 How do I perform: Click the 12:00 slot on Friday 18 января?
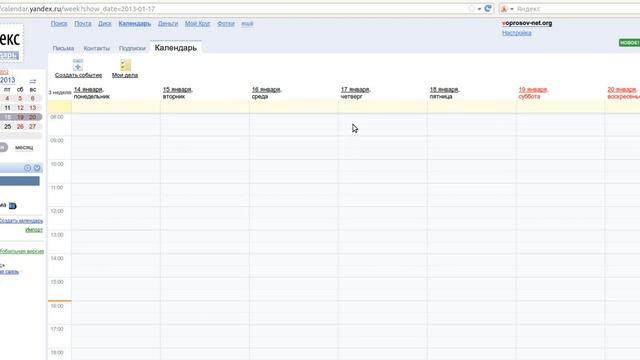(471, 219)
